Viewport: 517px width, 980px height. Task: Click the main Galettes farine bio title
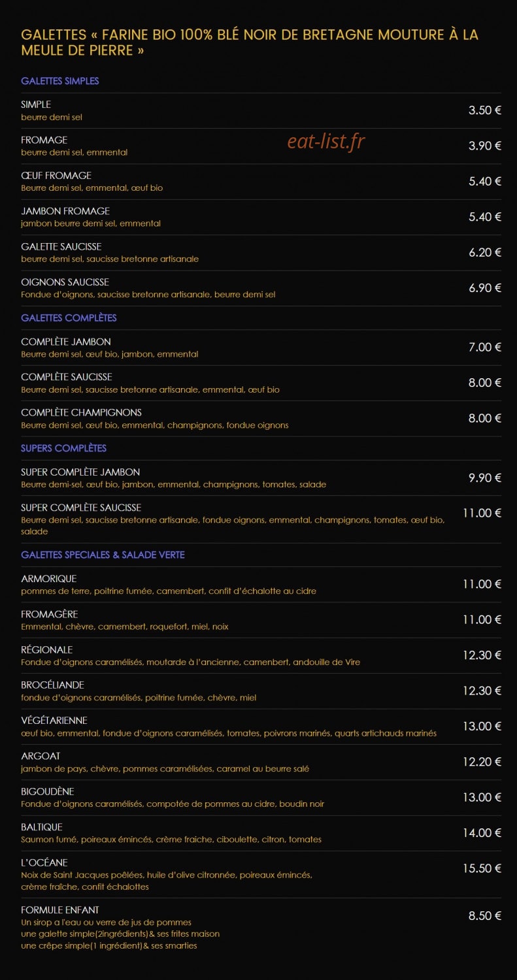click(250, 42)
